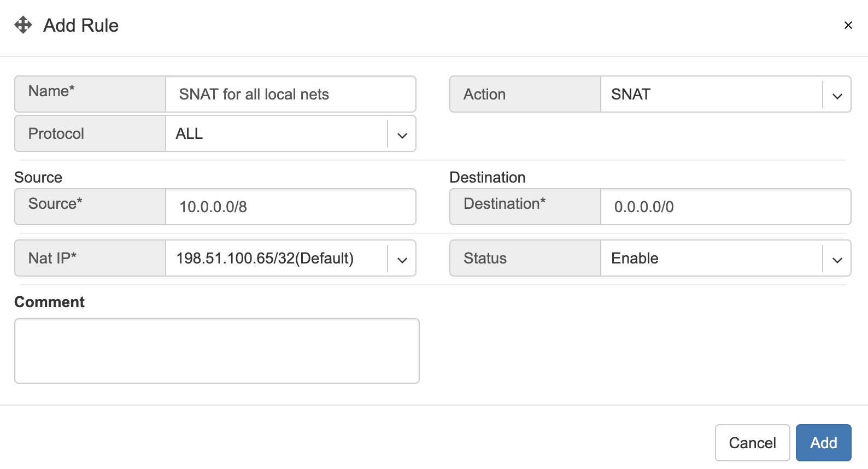The image size is (868, 469).
Task: Click the Source field containing 10.0.0.0/8
Action: [x=290, y=207]
